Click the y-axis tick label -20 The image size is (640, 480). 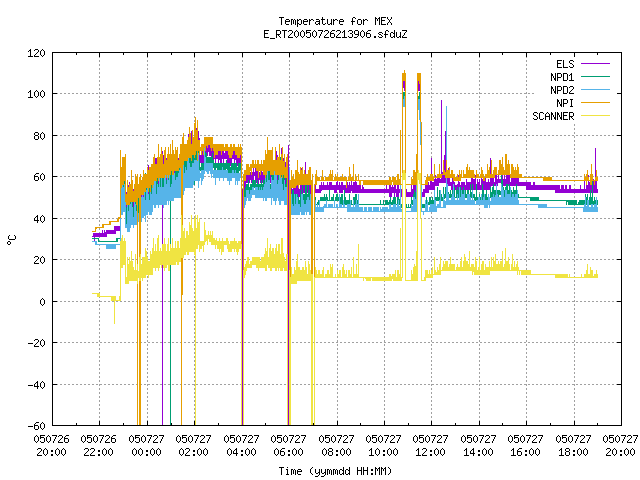37,343
